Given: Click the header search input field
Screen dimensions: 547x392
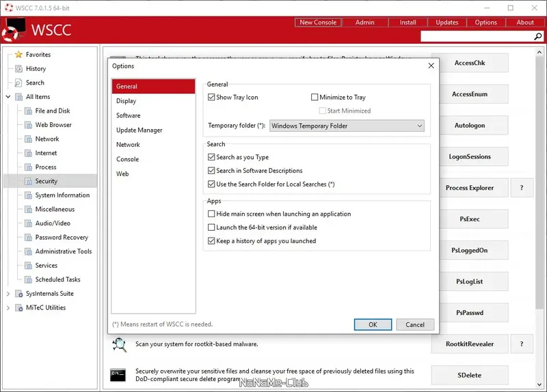Looking at the screenshot, I should pos(477,36).
